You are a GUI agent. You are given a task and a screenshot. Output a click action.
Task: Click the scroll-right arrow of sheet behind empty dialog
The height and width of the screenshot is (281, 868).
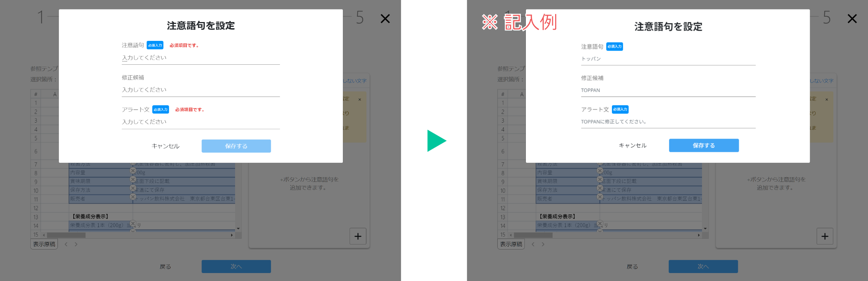(232, 235)
